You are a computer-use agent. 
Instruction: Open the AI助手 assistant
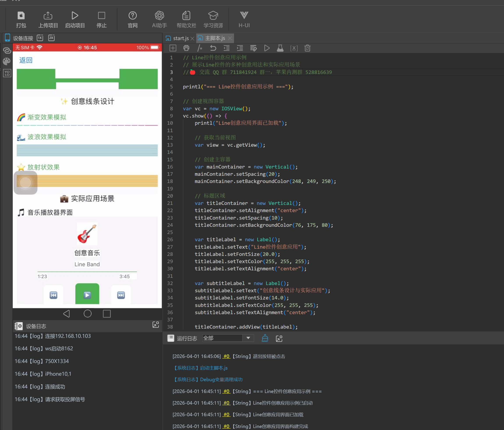coord(159,19)
